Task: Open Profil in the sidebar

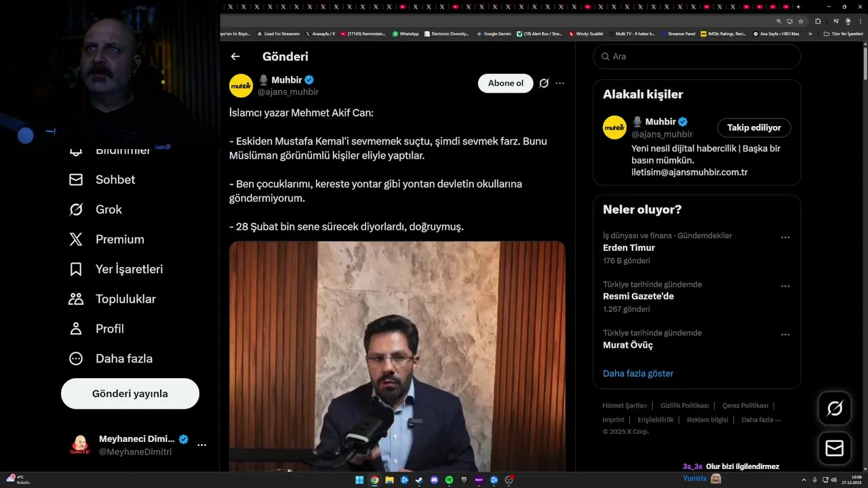Action: (96, 329)
